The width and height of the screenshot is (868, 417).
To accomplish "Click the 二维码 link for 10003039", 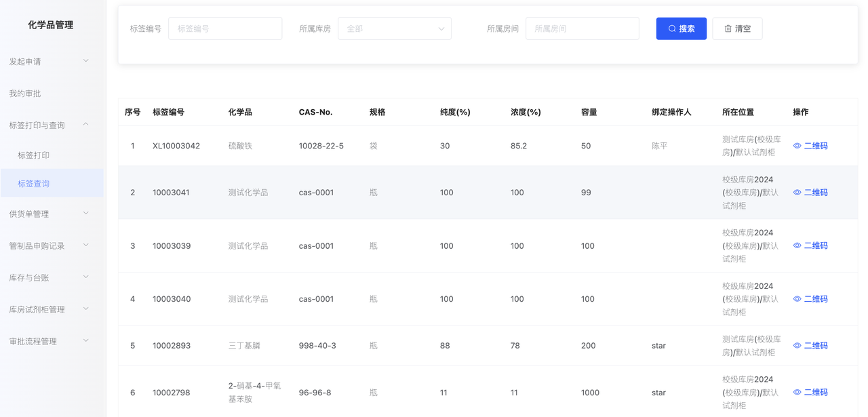I will coord(816,245).
